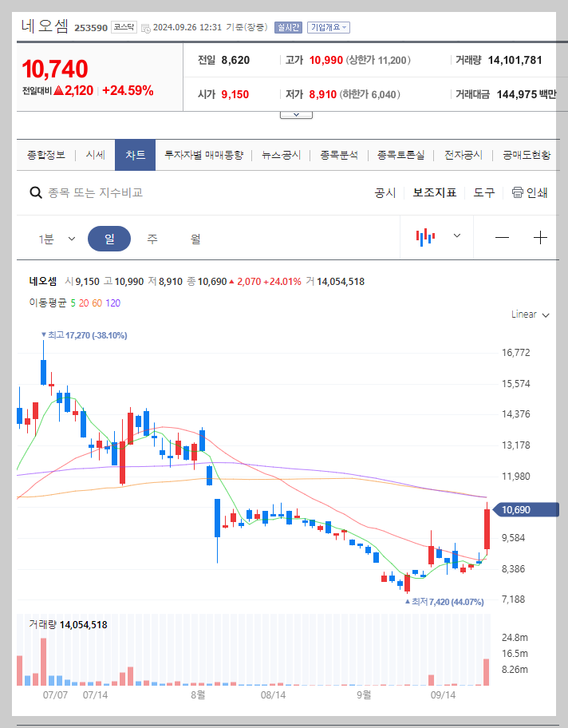The image size is (568, 728).
Task: Click the printer icon next to 인쇄
Action: (518, 192)
